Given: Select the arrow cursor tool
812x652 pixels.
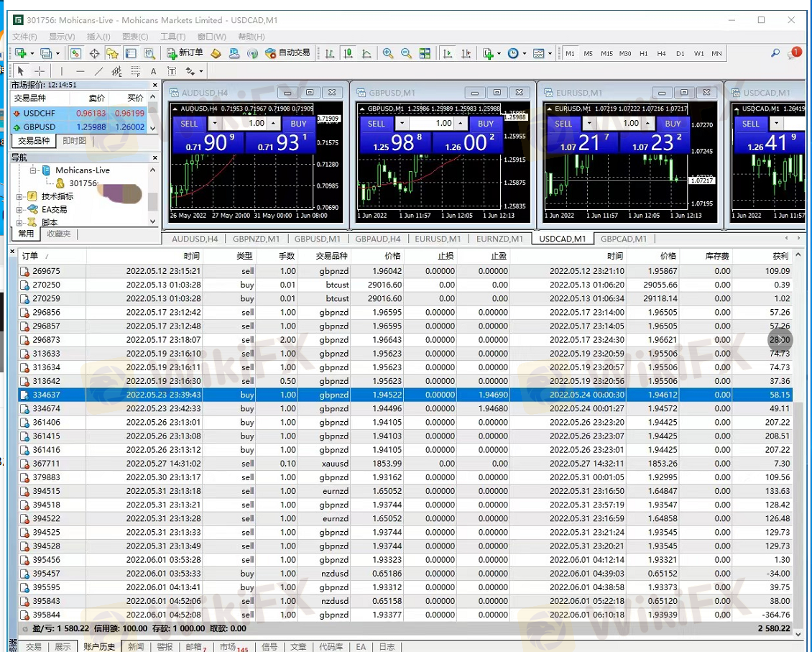Looking at the screenshot, I should coord(21,71).
